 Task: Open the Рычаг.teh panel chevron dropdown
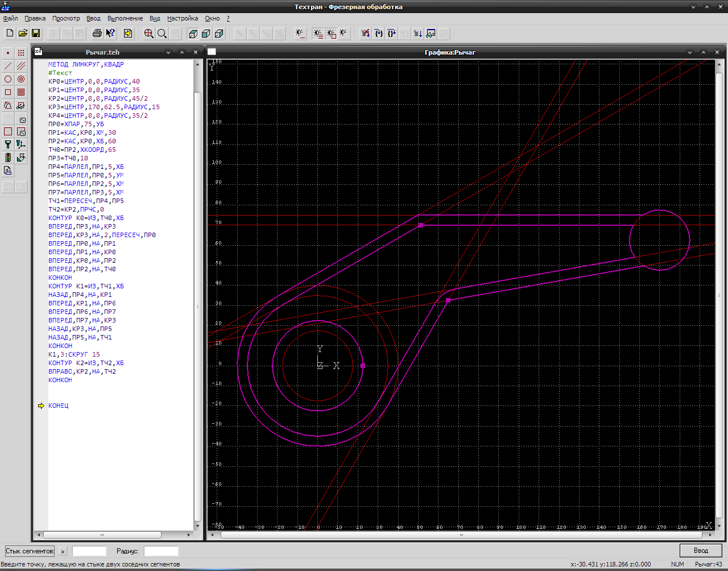click(168, 52)
